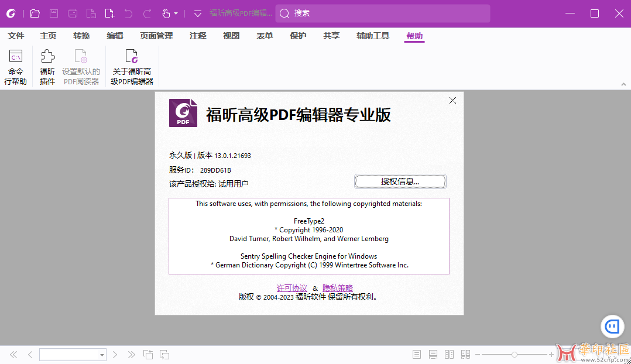The width and height of the screenshot is (631, 364).
Task: Expand the Hand tool dropdown arrow
Action: pyautogui.click(x=176, y=13)
